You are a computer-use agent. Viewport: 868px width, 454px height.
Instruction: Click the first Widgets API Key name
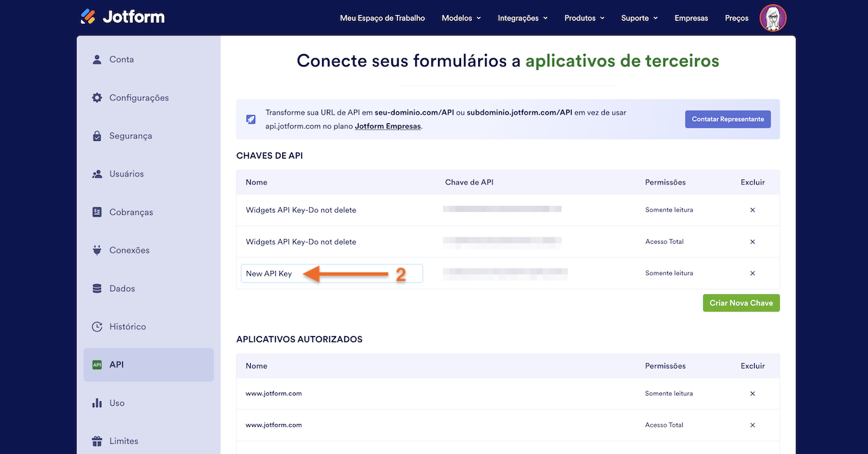click(301, 210)
